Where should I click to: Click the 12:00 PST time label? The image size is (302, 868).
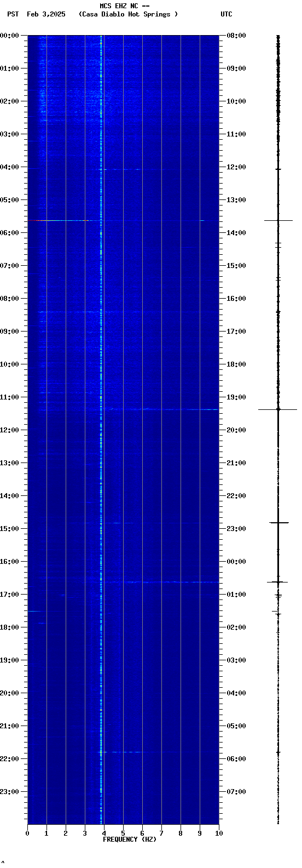(10, 430)
